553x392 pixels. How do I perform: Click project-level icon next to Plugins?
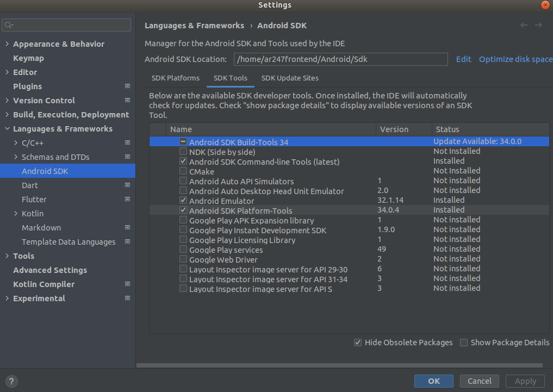(x=128, y=86)
